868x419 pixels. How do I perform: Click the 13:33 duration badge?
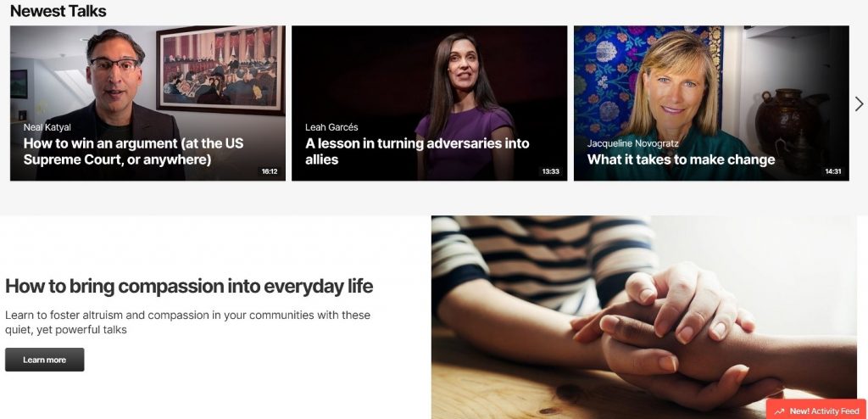[x=551, y=171]
